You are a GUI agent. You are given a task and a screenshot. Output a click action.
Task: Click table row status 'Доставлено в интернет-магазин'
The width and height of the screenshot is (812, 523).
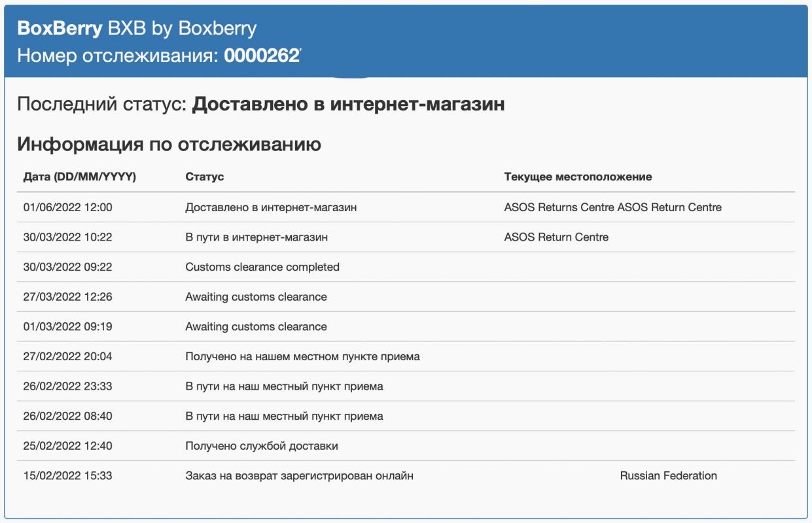coord(271,207)
